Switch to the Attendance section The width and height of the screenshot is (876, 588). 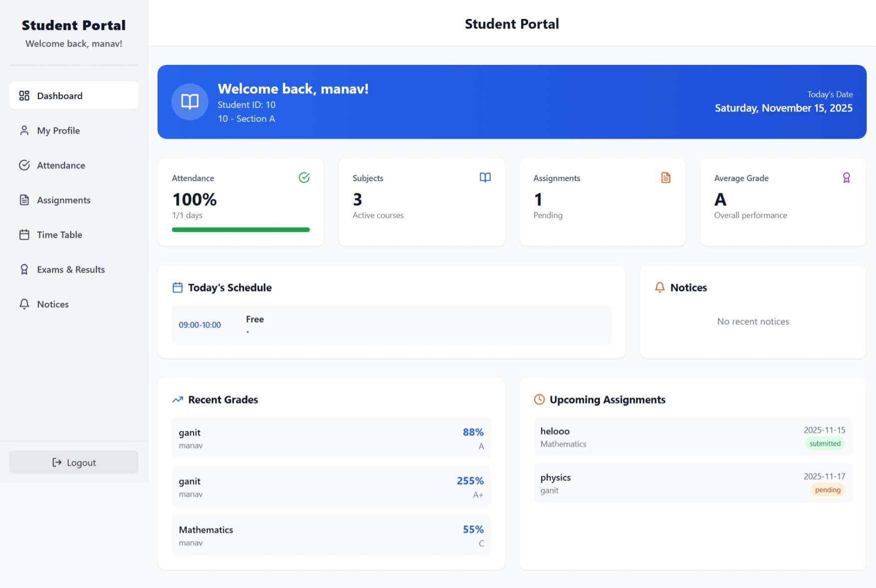pos(60,165)
